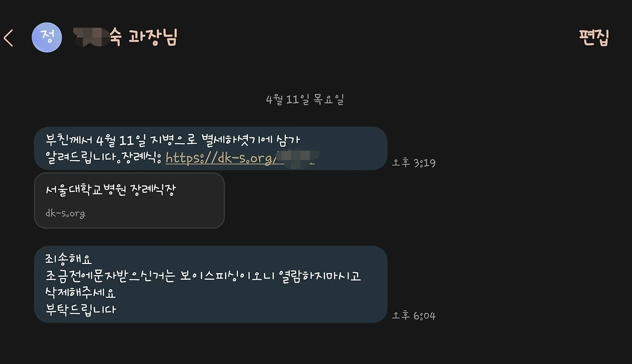
Task: Click the blurred portion of contact name
Action: coord(90,37)
